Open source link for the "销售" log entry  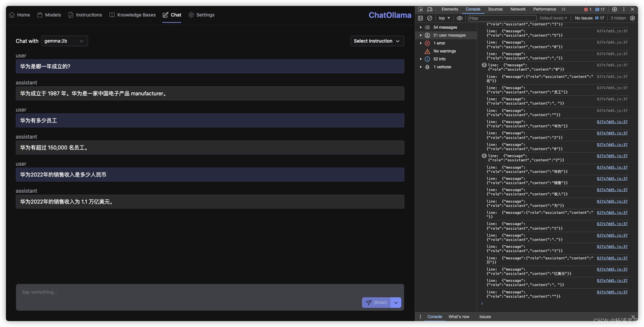612,179
